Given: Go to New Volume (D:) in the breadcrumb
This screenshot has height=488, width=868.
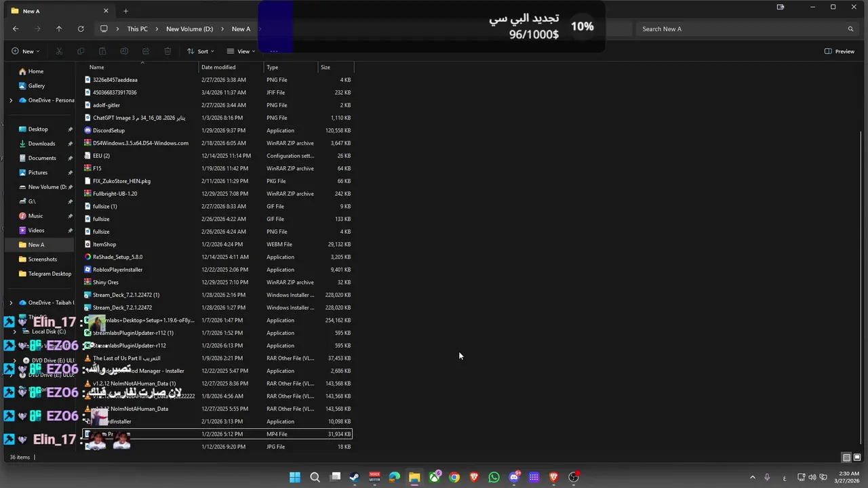Looking at the screenshot, I should tap(189, 29).
